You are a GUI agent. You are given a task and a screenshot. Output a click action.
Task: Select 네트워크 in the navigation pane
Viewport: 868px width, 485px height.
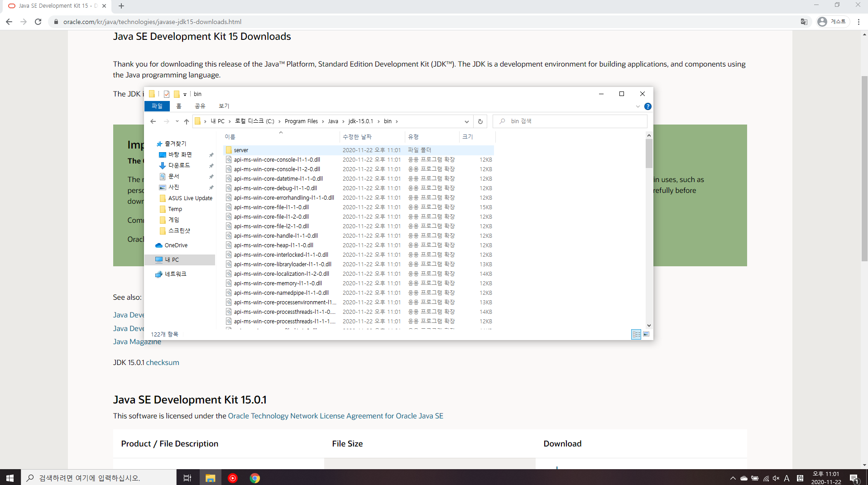pyautogui.click(x=175, y=274)
